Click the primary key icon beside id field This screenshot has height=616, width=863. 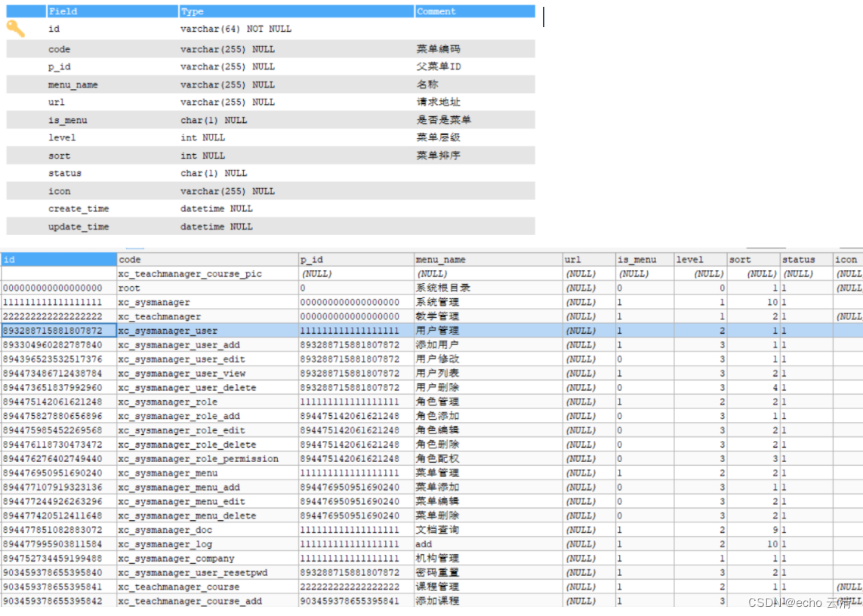(15, 28)
